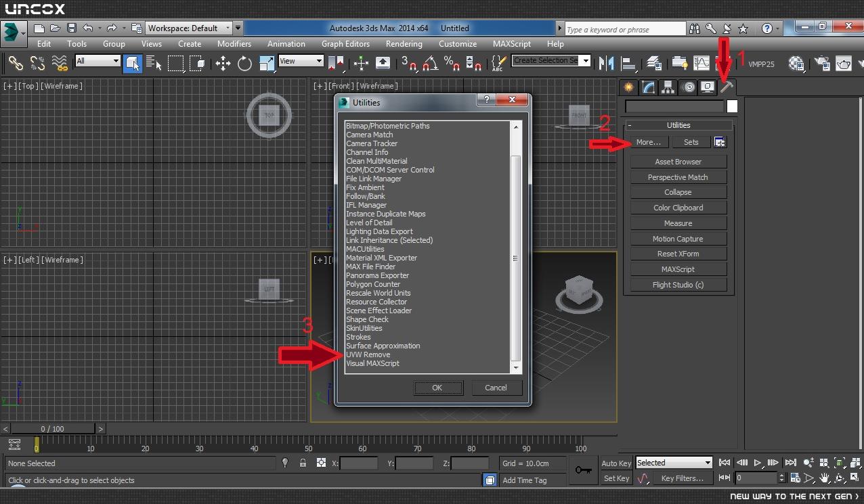Toggle the Isolate Selection lightbulb icon
Viewport: 864px width, 504px height.
pyautogui.click(x=285, y=463)
